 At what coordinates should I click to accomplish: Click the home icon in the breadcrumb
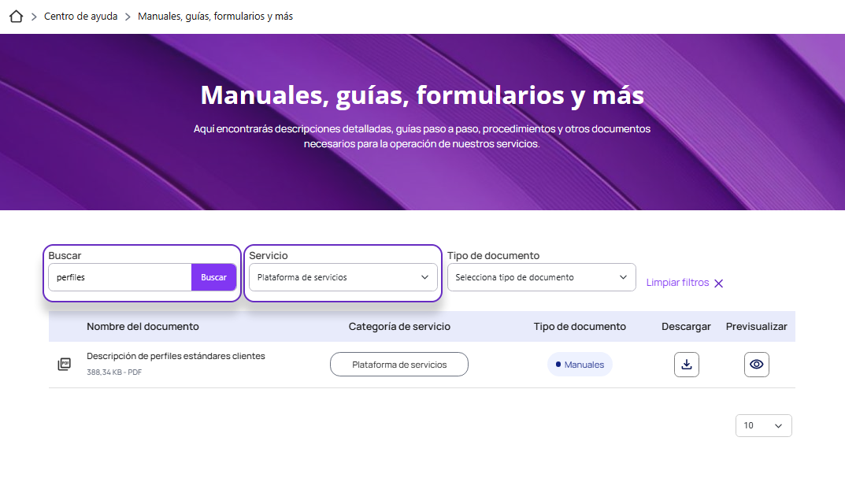tap(16, 15)
